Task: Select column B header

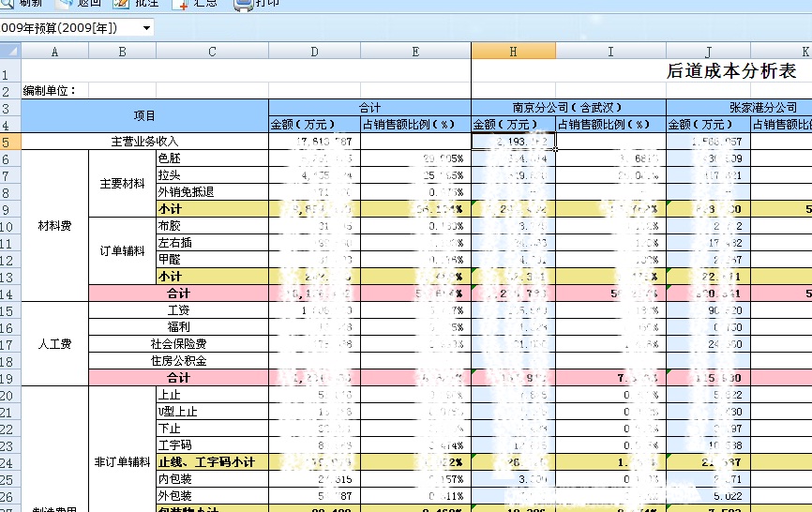Action: [122, 52]
